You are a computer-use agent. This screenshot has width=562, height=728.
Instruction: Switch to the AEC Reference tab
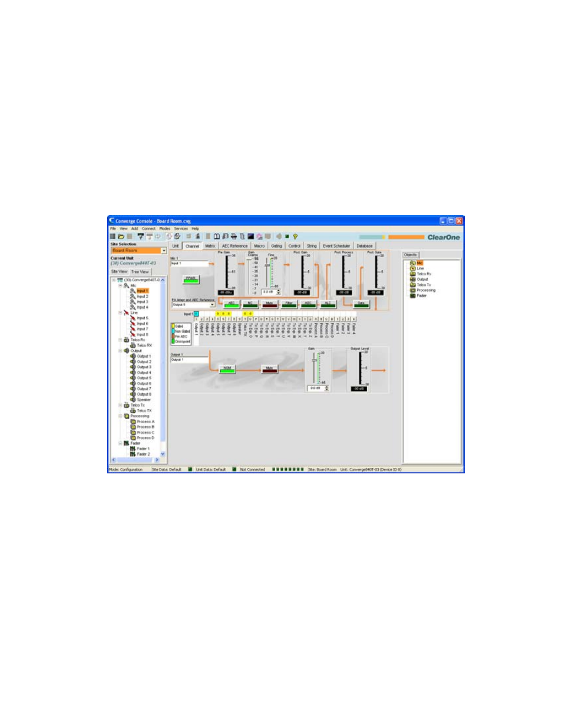(x=234, y=246)
